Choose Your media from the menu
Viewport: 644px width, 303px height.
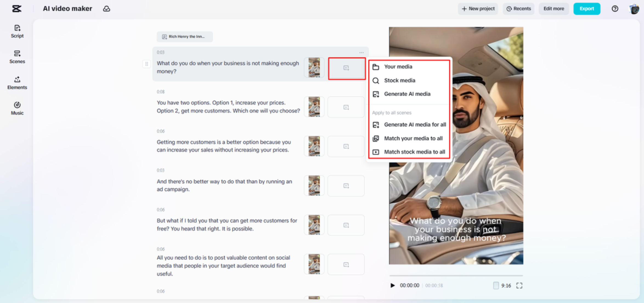coord(398,67)
